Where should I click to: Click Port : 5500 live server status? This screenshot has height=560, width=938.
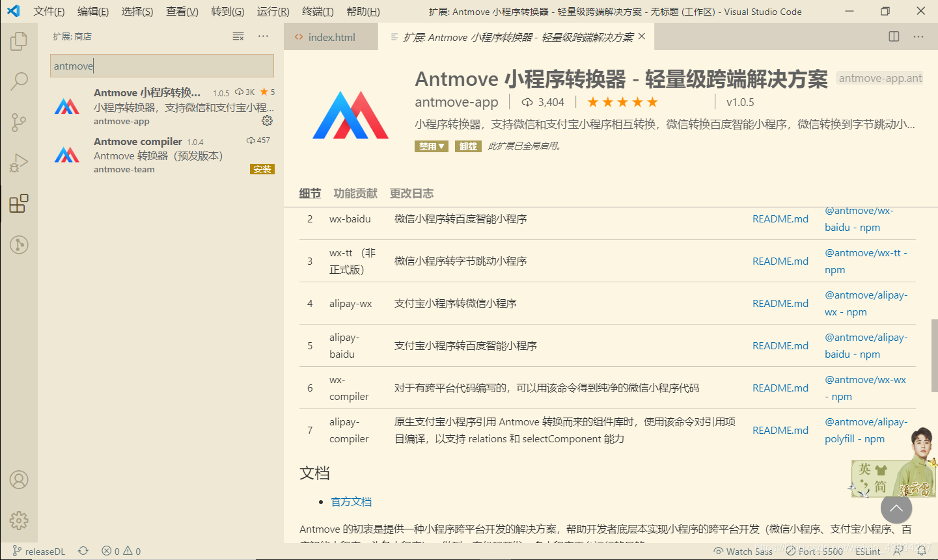point(814,551)
